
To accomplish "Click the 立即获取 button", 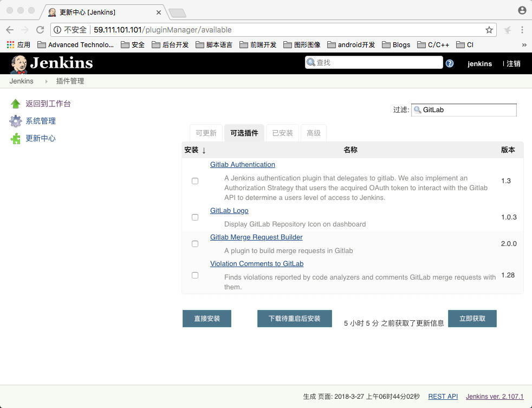I will pos(472,319).
